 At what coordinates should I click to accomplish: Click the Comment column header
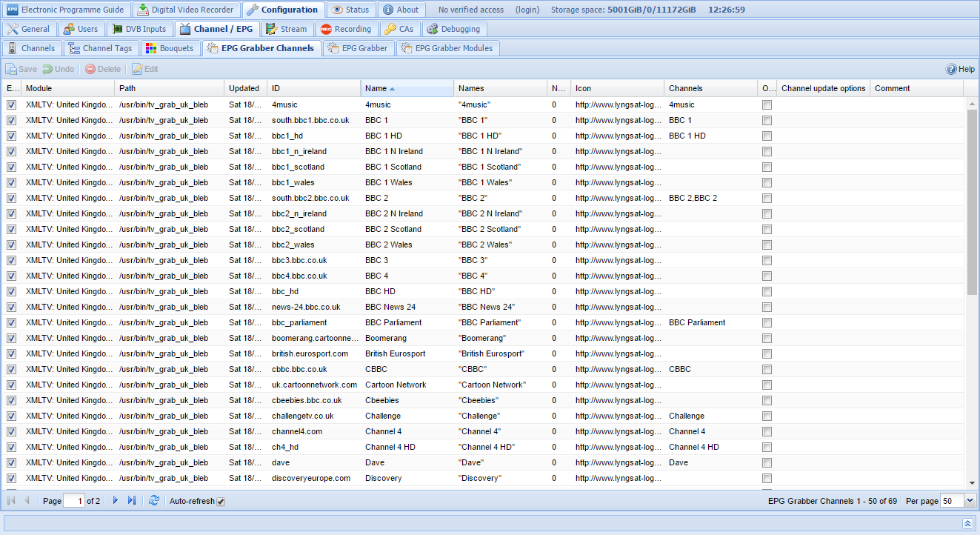pos(917,88)
